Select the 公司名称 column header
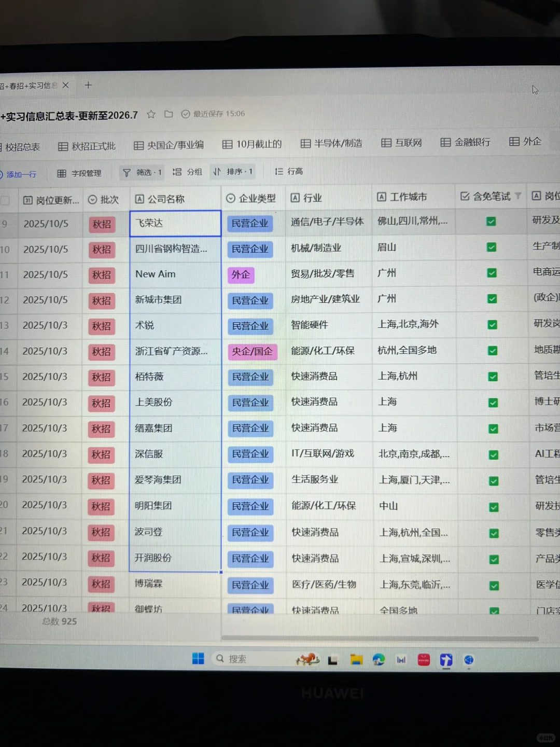Viewport: 560px width, 747px height. pyautogui.click(x=175, y=199)
